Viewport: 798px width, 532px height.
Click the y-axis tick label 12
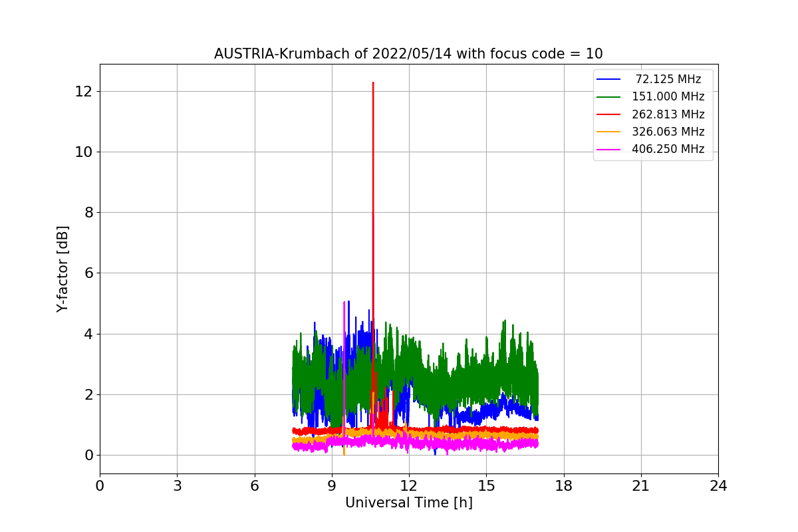[x=83, y=91]
